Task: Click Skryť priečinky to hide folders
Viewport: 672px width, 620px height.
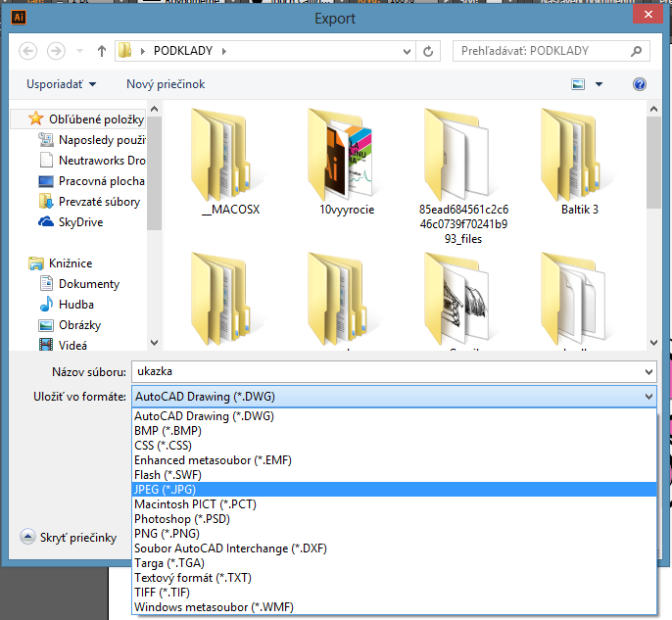Action: pyautogui.click(x=76, y=537)
